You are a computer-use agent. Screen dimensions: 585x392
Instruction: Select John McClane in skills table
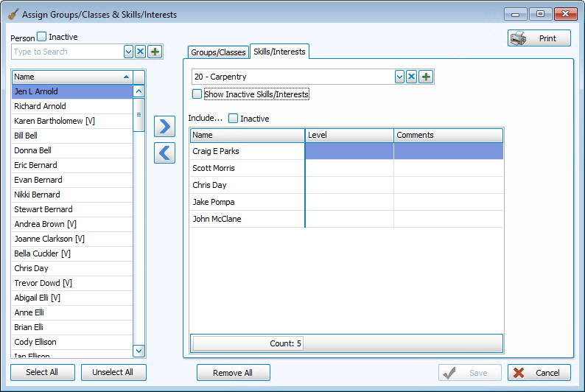[x=248, y=219]
